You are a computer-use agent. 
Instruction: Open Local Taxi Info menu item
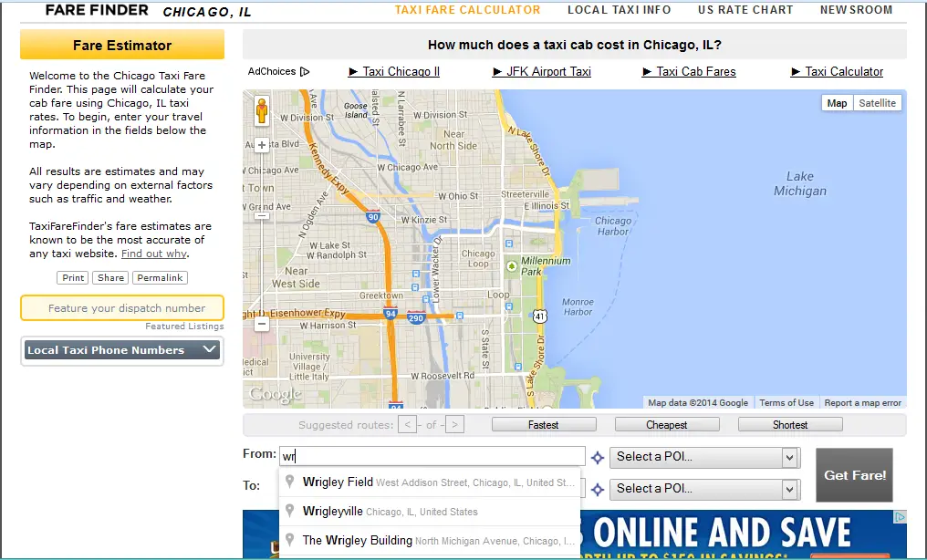coord(619,10)
